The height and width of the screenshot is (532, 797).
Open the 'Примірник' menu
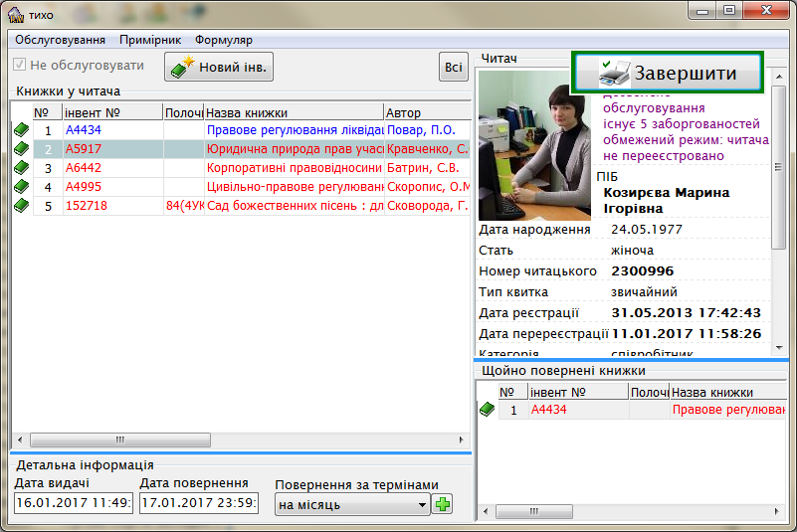coord(150,40)
